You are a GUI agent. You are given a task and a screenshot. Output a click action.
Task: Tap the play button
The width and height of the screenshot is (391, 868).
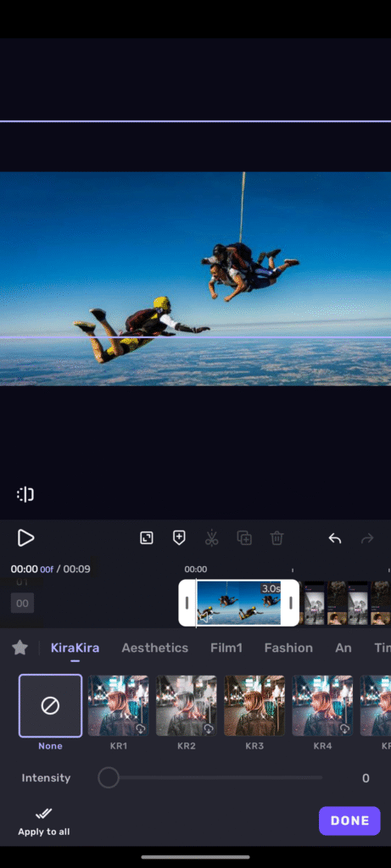point(25,537)
